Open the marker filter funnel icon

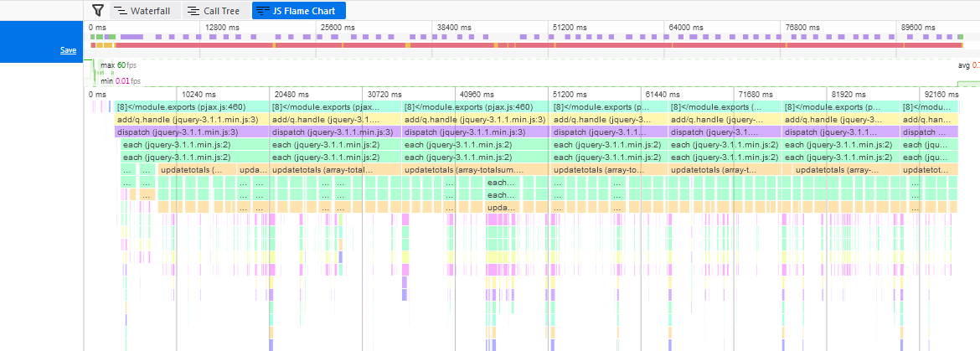[97, 11]
